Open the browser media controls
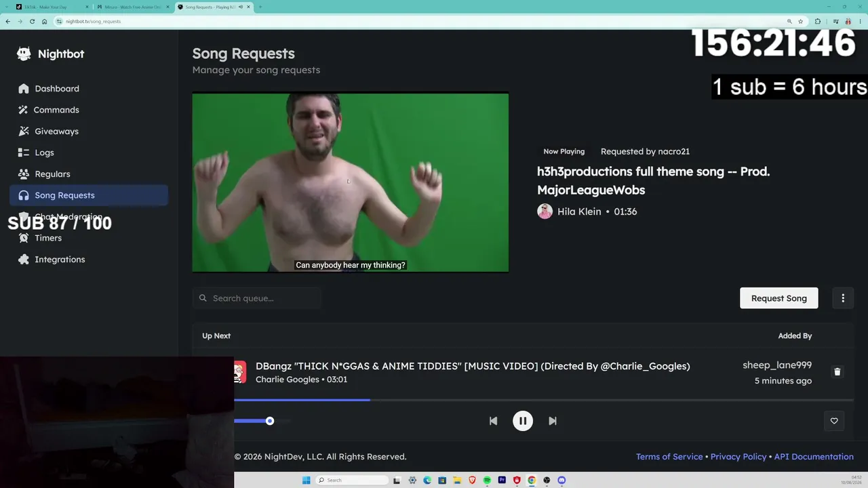 835,21
